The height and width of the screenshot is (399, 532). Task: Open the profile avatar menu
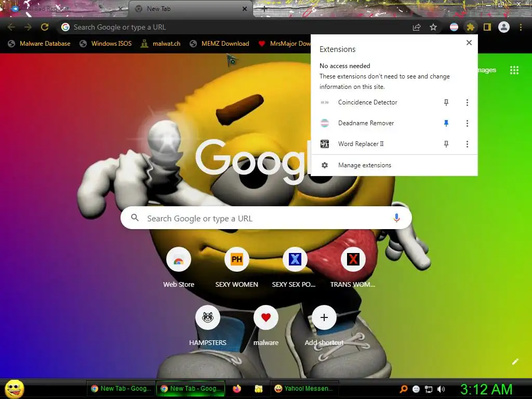click(x=504, y=27)
